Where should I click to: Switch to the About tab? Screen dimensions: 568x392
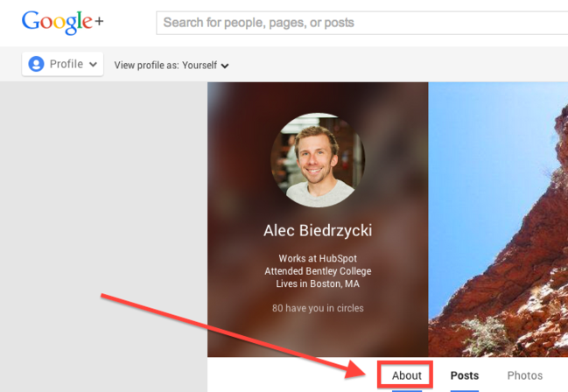(x=407, y=375)
